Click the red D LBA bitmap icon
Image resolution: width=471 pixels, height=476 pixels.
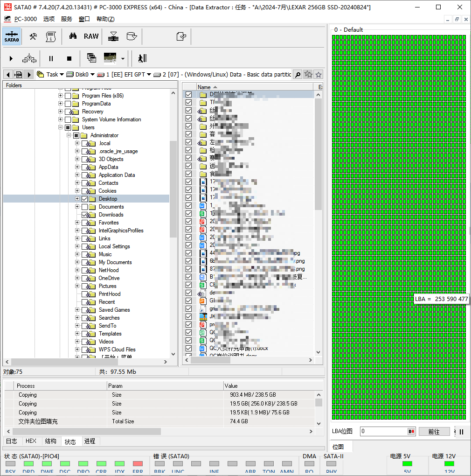(411, 431)
